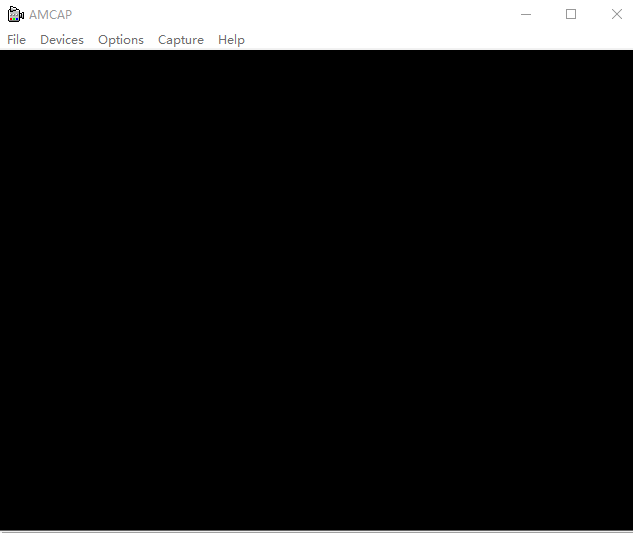Click the black video preview area
This screenshot has height=533, width=633.
316,289
